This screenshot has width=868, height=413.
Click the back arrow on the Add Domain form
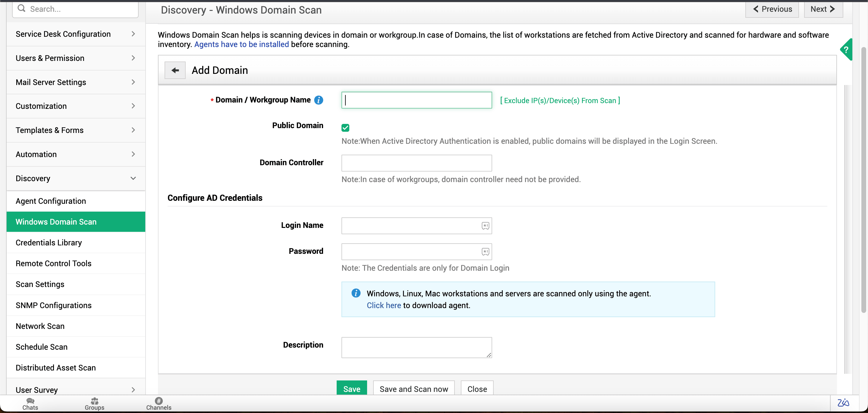pos(175,70)
